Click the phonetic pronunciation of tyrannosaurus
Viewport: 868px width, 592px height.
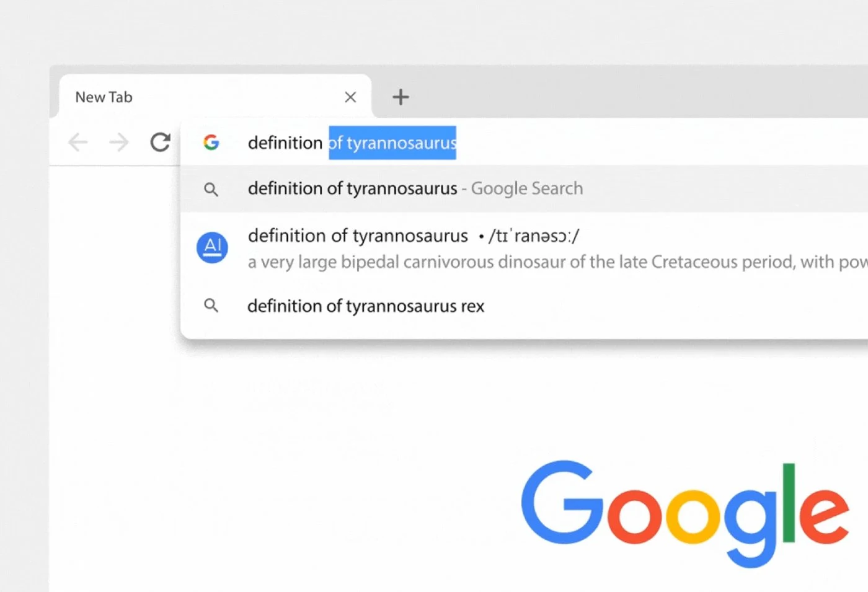pos(534,236)
